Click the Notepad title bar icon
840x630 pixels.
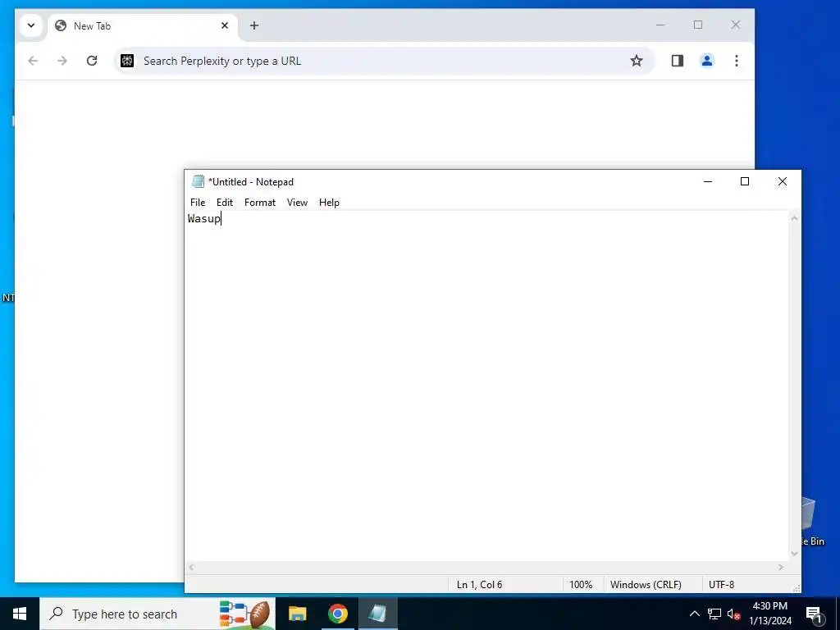click(x=199, y=181)
